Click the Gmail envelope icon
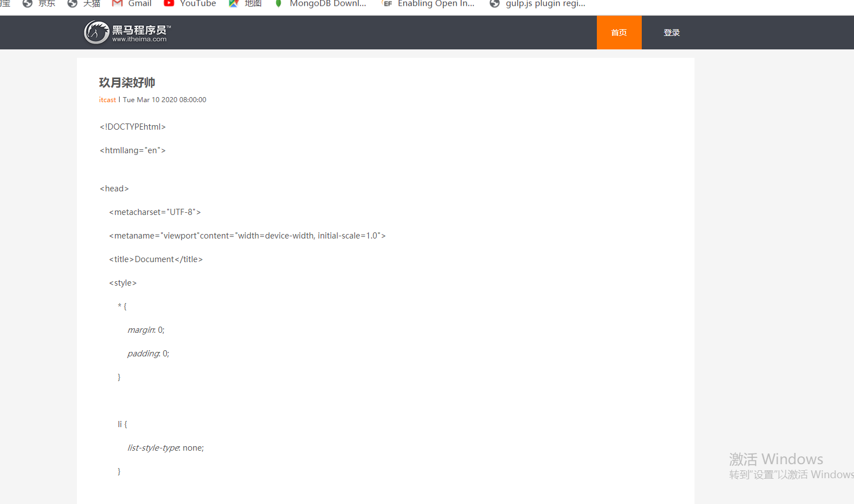Screen dimensions: 854x504 tap(117, 3)
